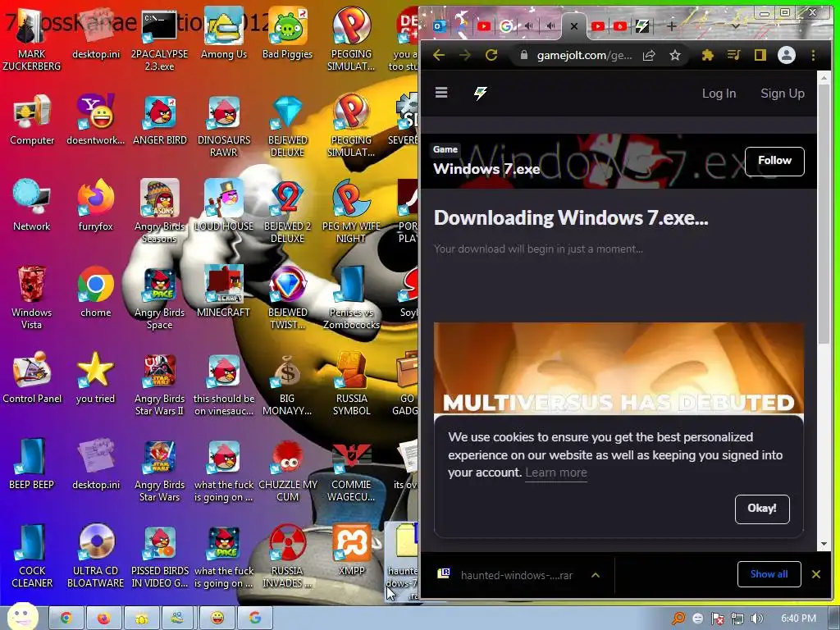Open Chrome from the taskbar
This screenshot has height=630, width=840.
coord(66,619)
